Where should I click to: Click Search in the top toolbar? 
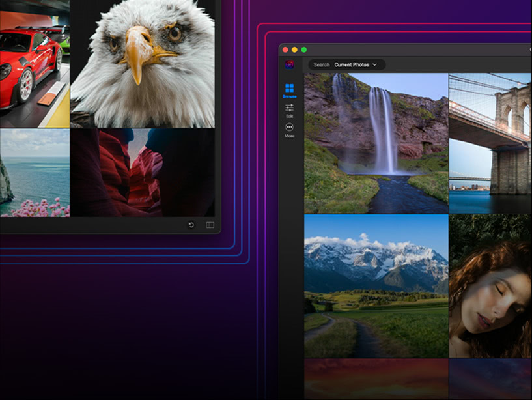pos(322,64)
